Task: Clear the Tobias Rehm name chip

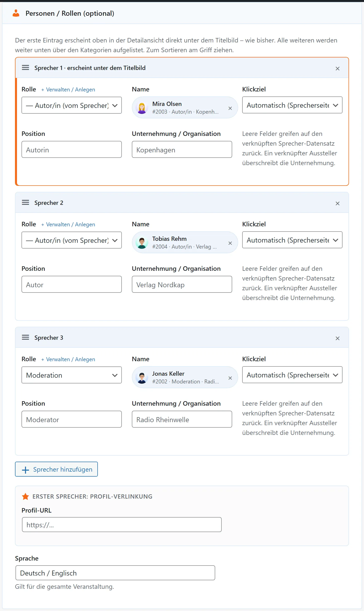Action: pyautogui.click(x=230, y=243)
